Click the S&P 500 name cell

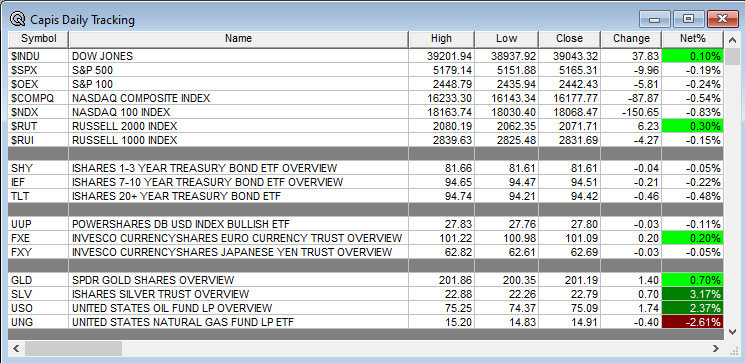point(239,70)
